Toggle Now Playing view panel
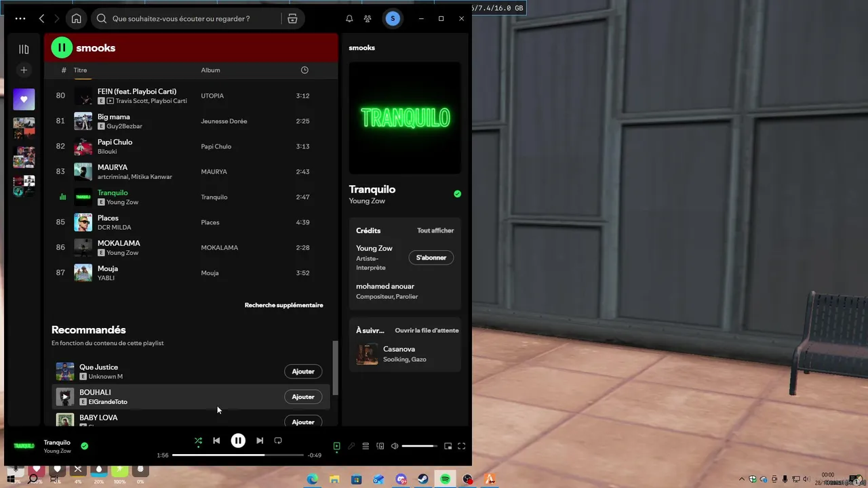Image resolution: width=868 pixels, height=488 pixels. tap(336, 446)
